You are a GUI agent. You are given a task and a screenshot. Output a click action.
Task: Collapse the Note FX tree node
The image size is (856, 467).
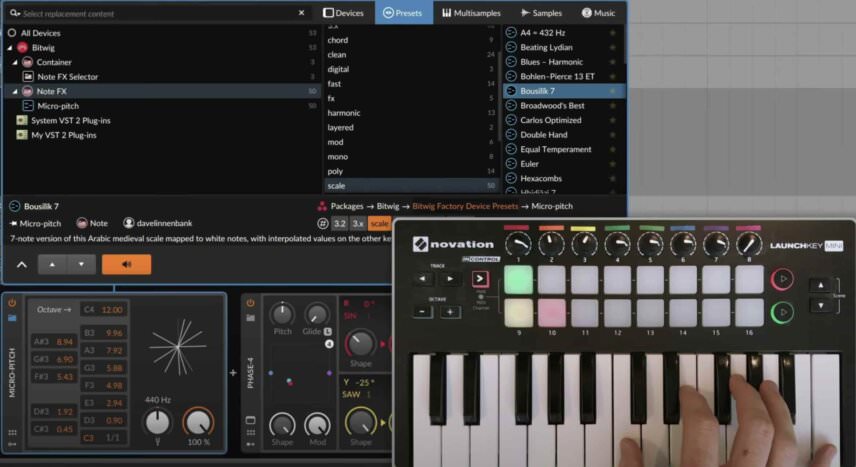[15, 91]
